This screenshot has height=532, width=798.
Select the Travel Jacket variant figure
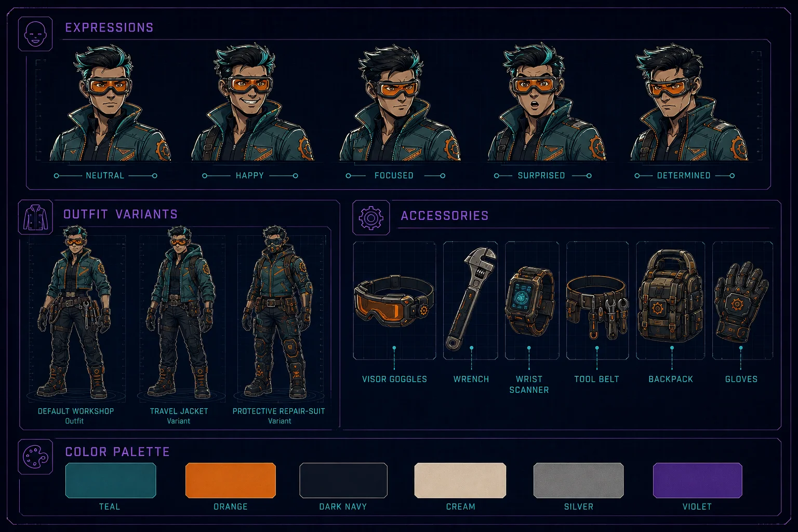click(180, 312)
